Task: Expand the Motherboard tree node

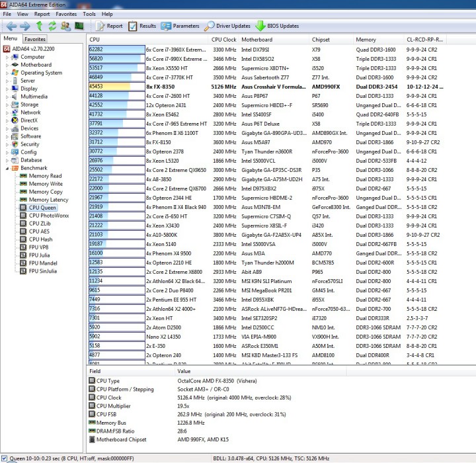Action: [7, 65]
